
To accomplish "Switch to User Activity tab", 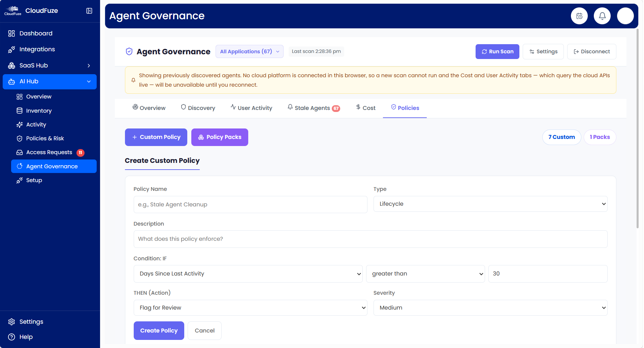I will 251,108.
